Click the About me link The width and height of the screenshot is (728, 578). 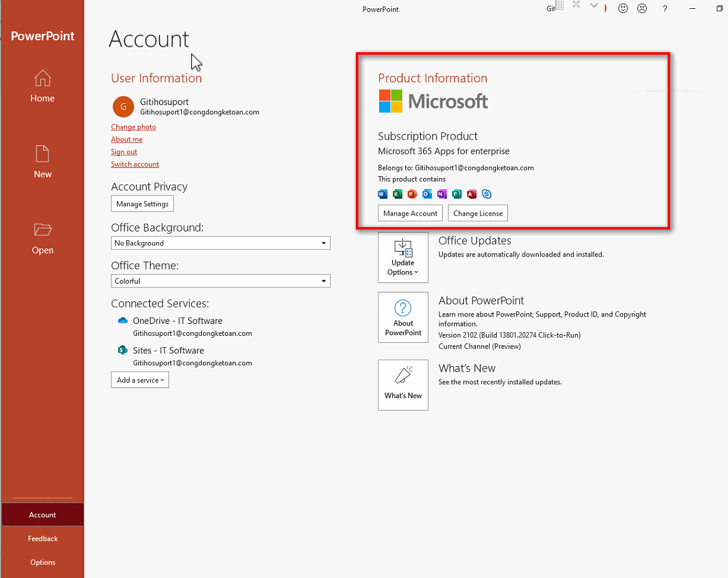(x=127, y=140)
